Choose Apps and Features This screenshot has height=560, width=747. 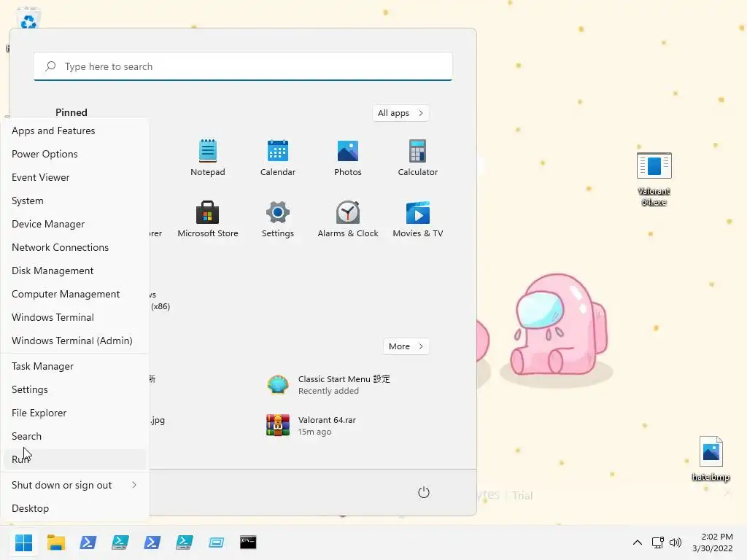(x=75, y=131)
